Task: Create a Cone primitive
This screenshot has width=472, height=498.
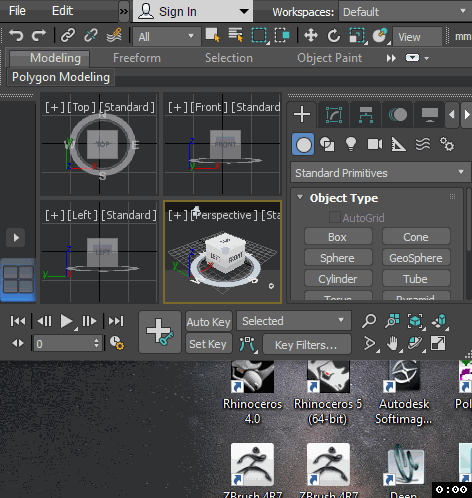Action: click(416, 237)
